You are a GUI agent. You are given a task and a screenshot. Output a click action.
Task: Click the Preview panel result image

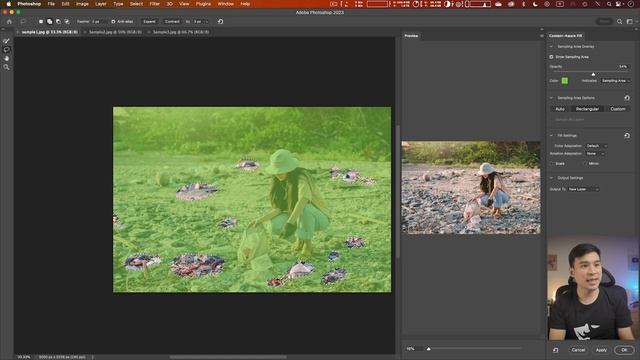[x=471, y=187]
